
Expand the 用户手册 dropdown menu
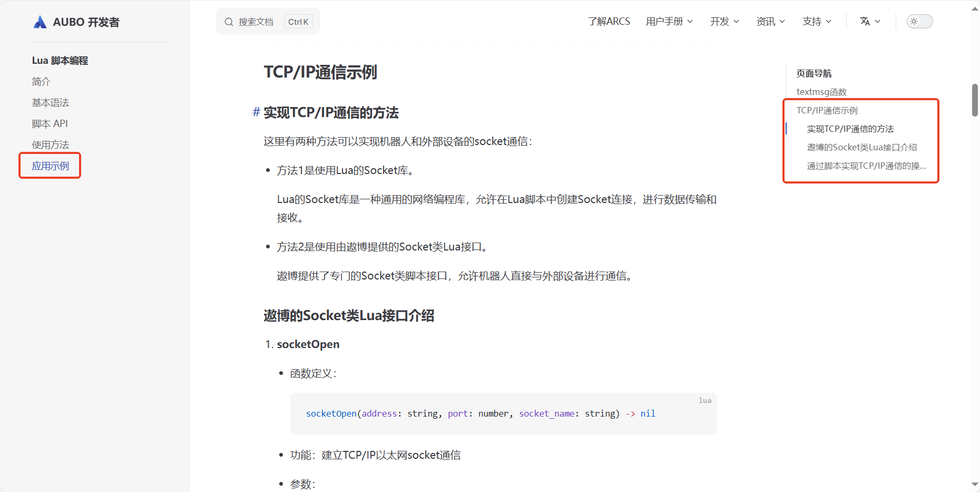coord(669,21)
